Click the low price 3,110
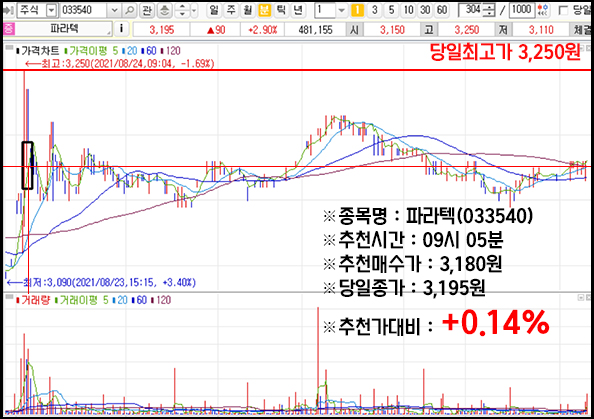 click(541, 30)
